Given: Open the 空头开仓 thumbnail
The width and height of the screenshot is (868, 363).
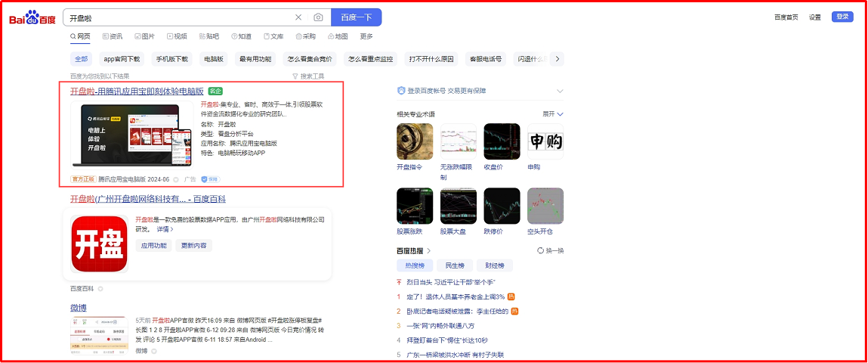Looking at the screenshot, I should pyautogui.click(x=546, y=206).
